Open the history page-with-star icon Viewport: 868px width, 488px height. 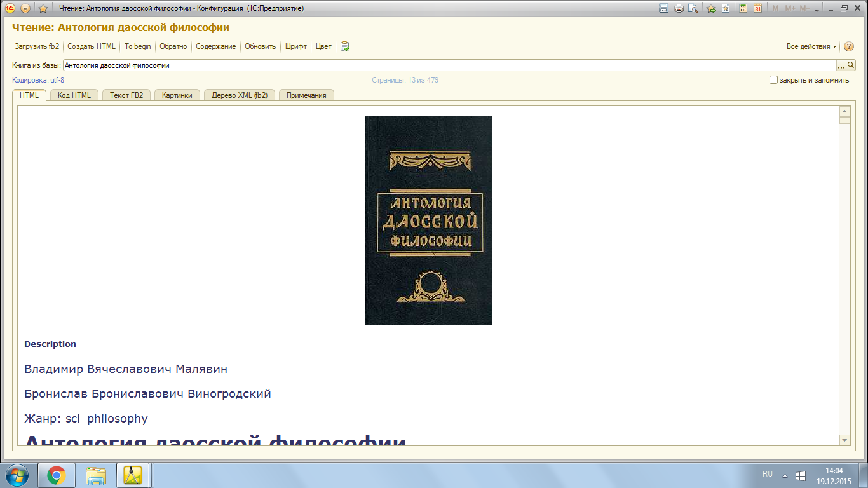point(726,8)
